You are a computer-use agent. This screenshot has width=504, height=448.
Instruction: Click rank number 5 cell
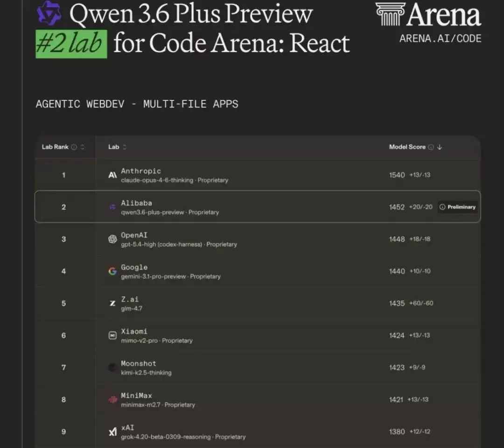point(63,303)
